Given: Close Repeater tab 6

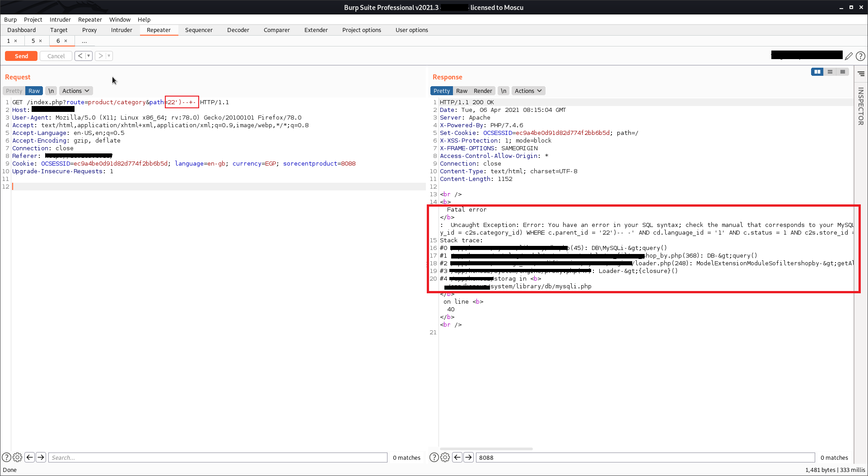Looking at the screenshot, I should pyautogui.click(x=66, y=41).
